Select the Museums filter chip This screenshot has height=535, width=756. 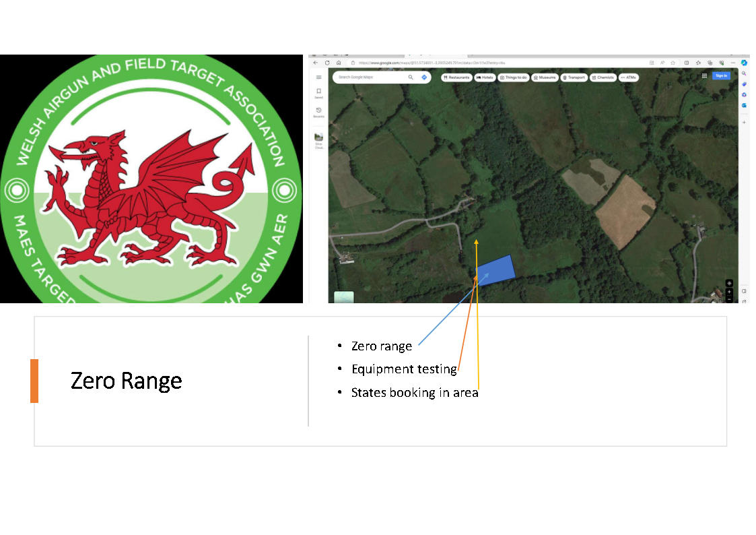click(x=545, y=77)
